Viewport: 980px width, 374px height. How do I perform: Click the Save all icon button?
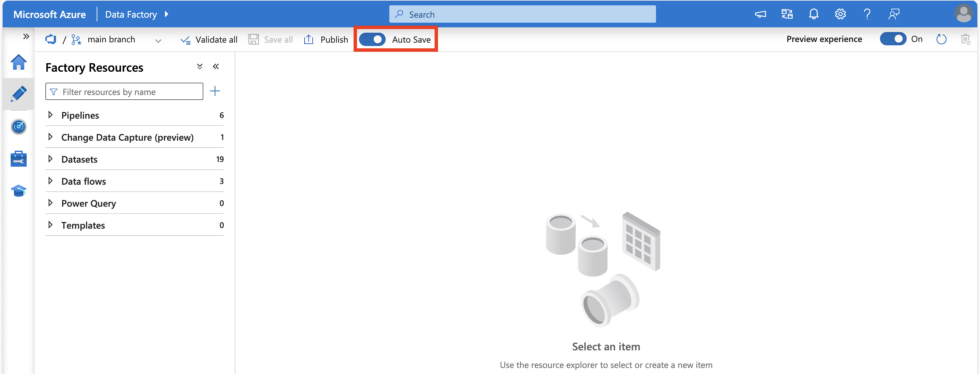pyautogui.click(x=253, y=39)
